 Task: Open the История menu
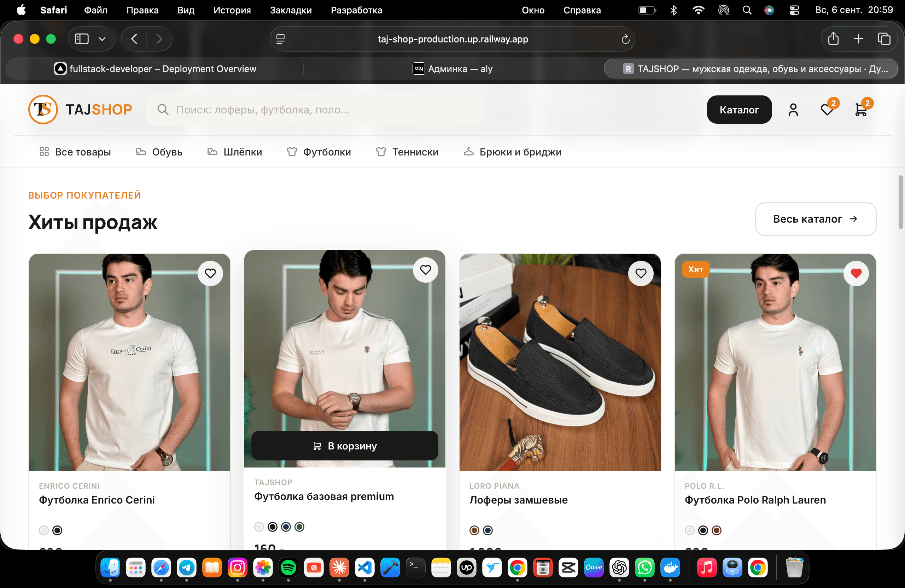232,10
